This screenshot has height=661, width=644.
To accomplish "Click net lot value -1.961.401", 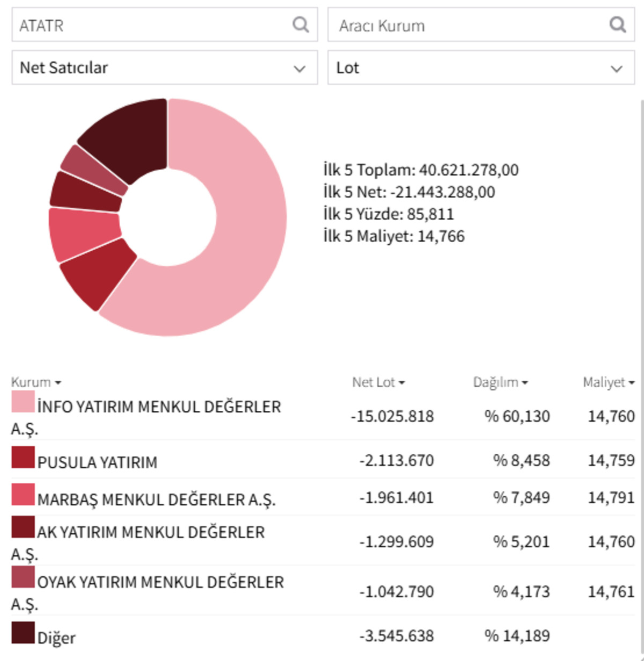I will [x=397, y=497].
